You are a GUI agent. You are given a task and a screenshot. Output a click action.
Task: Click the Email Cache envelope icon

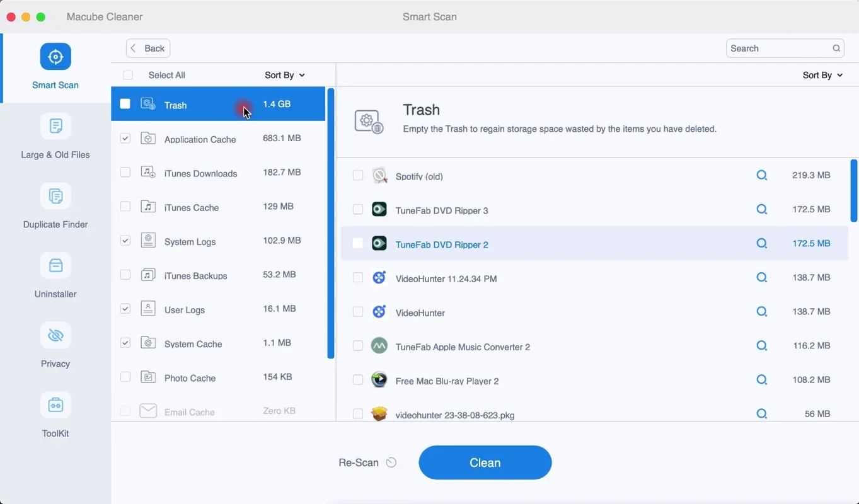click(x=148, y=411)
